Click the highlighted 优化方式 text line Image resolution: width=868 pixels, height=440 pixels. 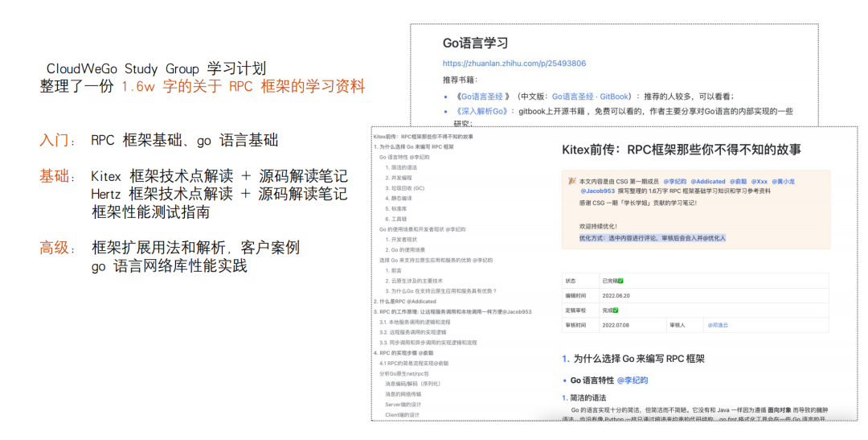652,238
